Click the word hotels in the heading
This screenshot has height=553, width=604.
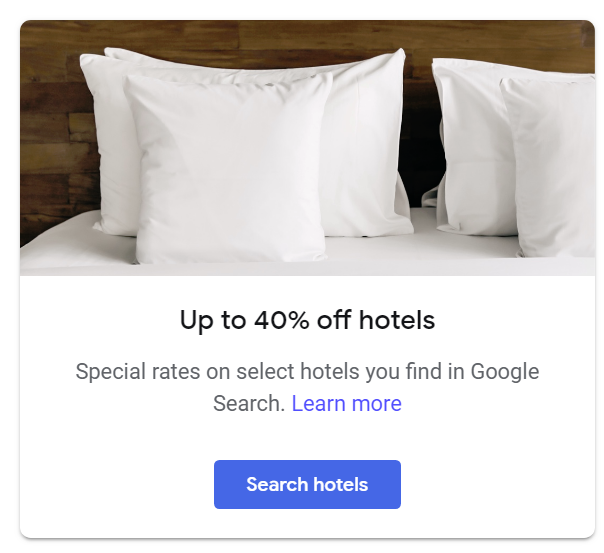point(397,319)
